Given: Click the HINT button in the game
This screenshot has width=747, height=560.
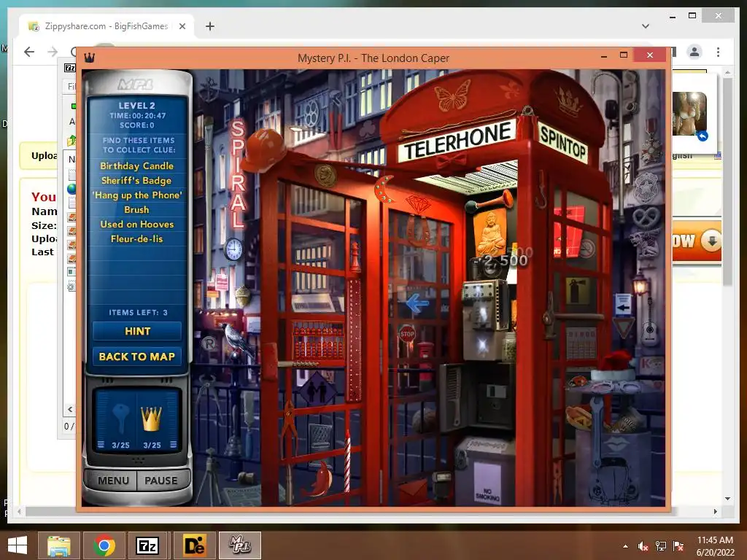Looking at the screenshot, I should (x=137, y=331).
